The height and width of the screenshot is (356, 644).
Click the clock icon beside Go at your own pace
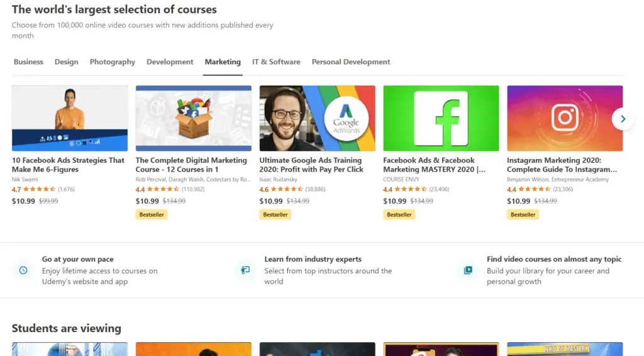[x=23, y=270]
